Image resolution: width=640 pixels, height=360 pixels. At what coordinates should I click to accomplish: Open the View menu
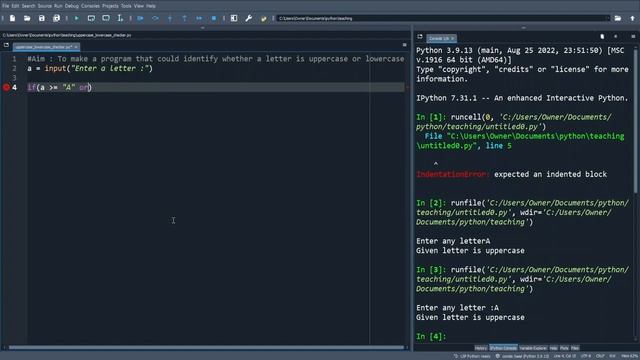coord(139,6)
